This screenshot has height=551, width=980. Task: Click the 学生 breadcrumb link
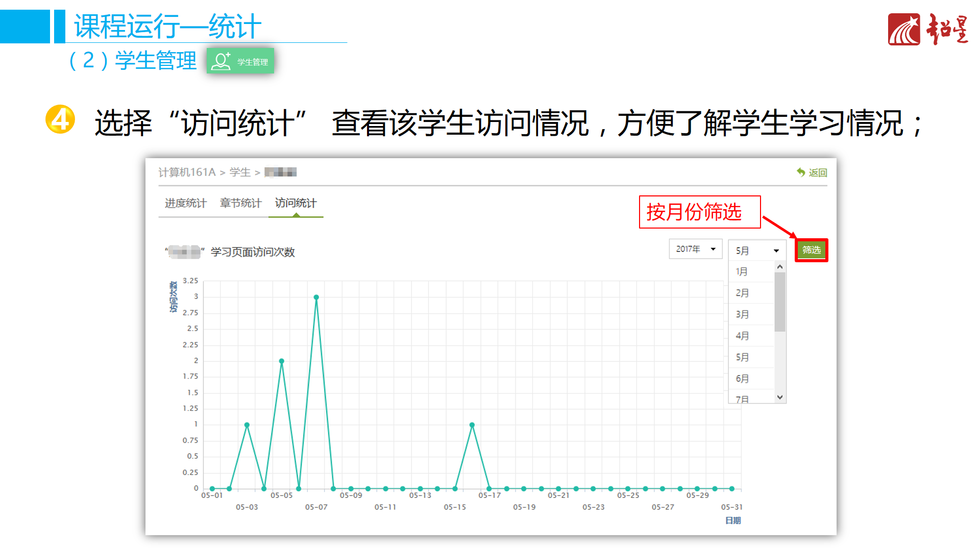tap(240, 172)
